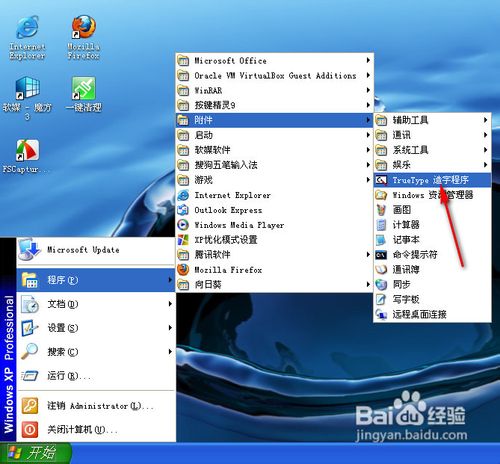Expand 系统工具 submenu arrow
500x464 pixels.
486,150
